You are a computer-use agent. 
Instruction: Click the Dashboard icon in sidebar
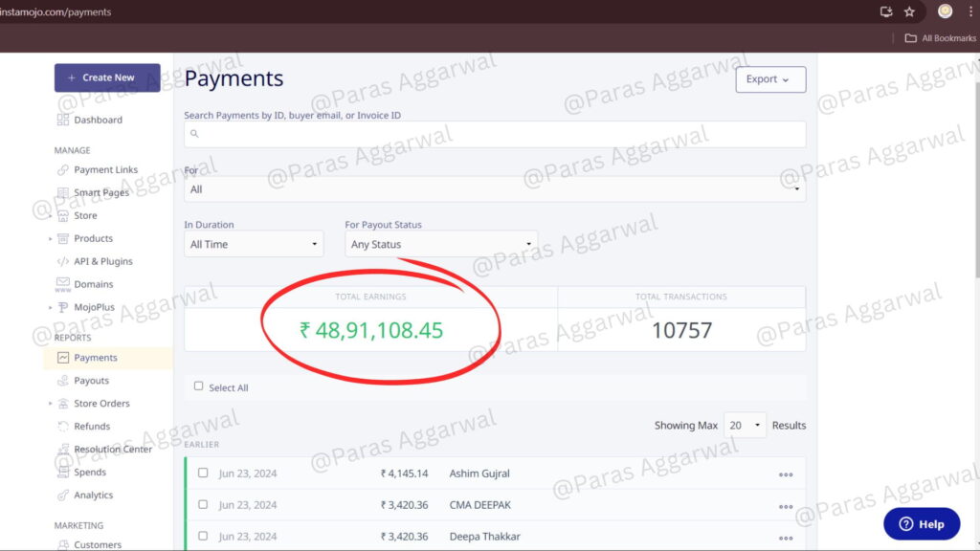pos(63,121)
